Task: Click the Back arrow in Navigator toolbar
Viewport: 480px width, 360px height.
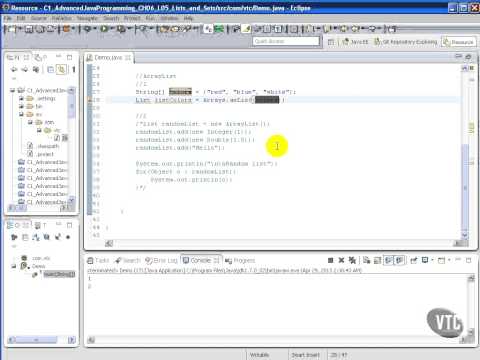Action: (x=14, y=69)
